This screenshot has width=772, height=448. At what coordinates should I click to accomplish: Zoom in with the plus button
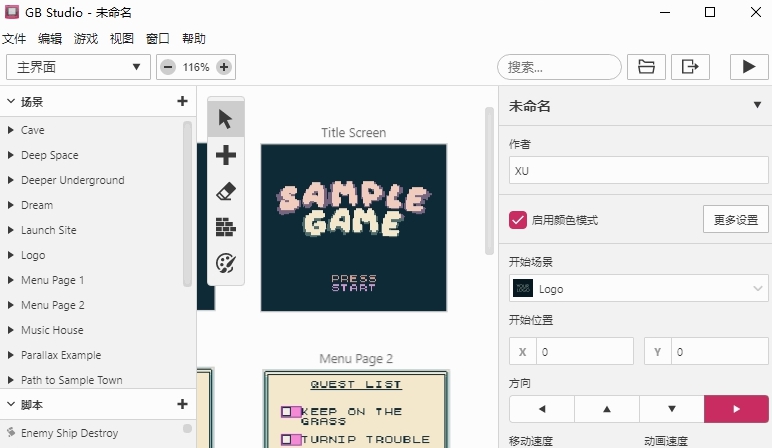click(x=224, y=67)
